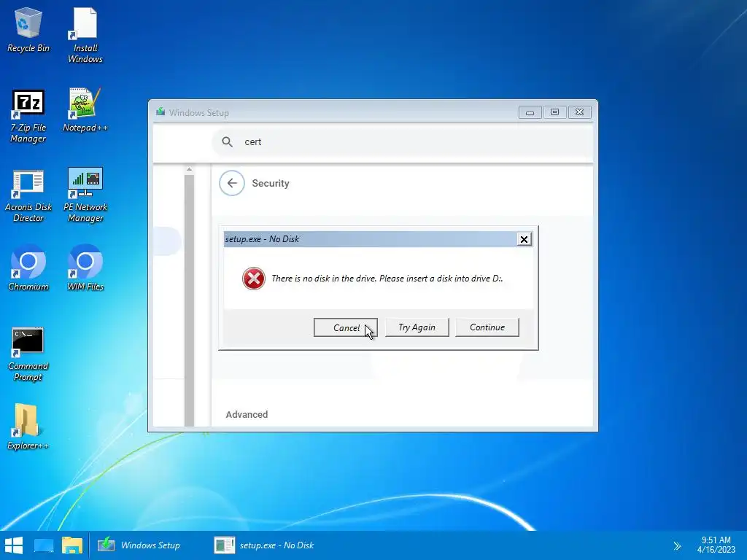Open the Recycle Bin desktop icon
747x560 pixels.
coord(28,29)
